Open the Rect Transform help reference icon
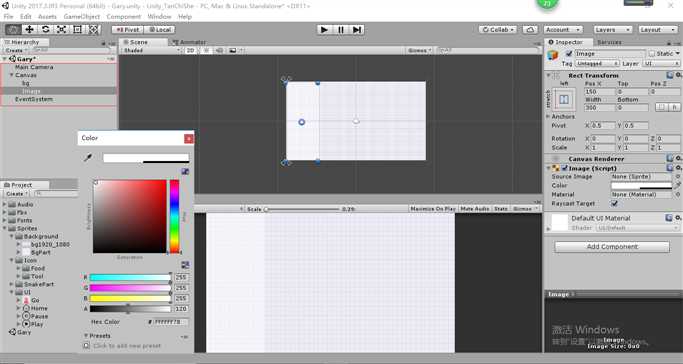 670,75
